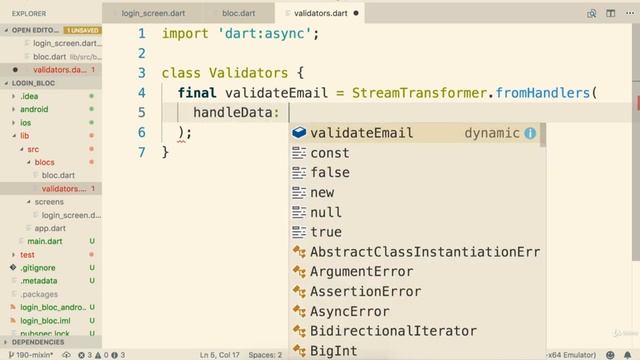Expand the android folder
Viewport: 640px width, 360px height.
(x=34, y=109)
